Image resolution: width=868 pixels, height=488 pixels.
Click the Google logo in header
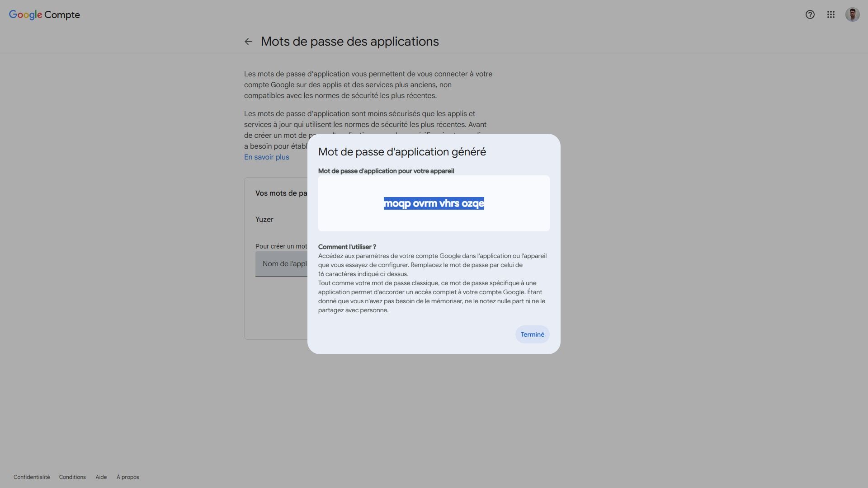point(25,14)
